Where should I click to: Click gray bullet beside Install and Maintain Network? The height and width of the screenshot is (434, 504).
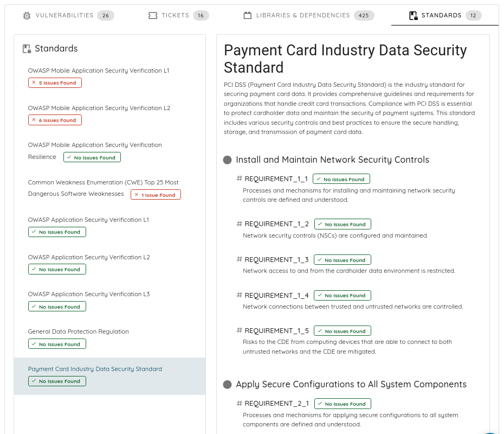pyautogui.click(x=227, y=160)
